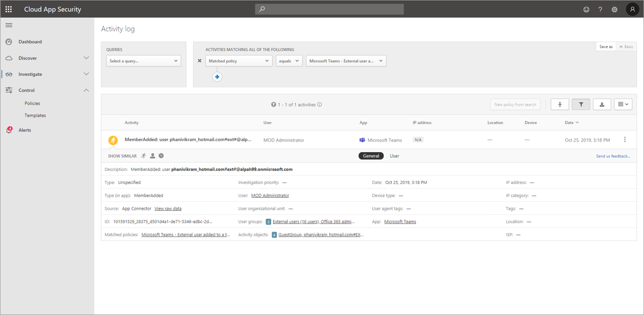This screenshot has width=644, height=315.
Task: Expand all activity rows with spacing icon
Action: (559, 104)
